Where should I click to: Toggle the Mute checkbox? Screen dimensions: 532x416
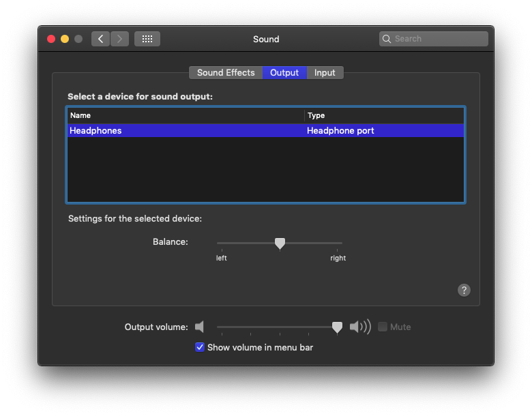click(383, 327)
